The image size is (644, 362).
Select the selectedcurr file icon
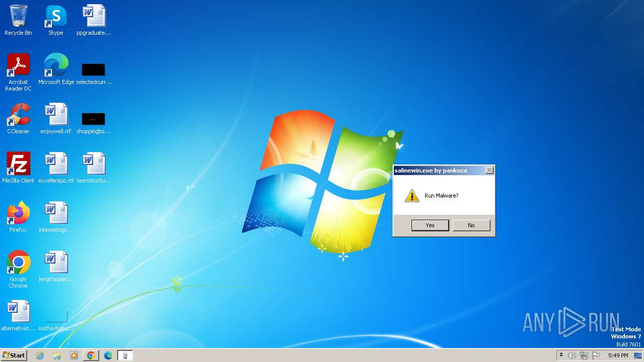(94, 73)
